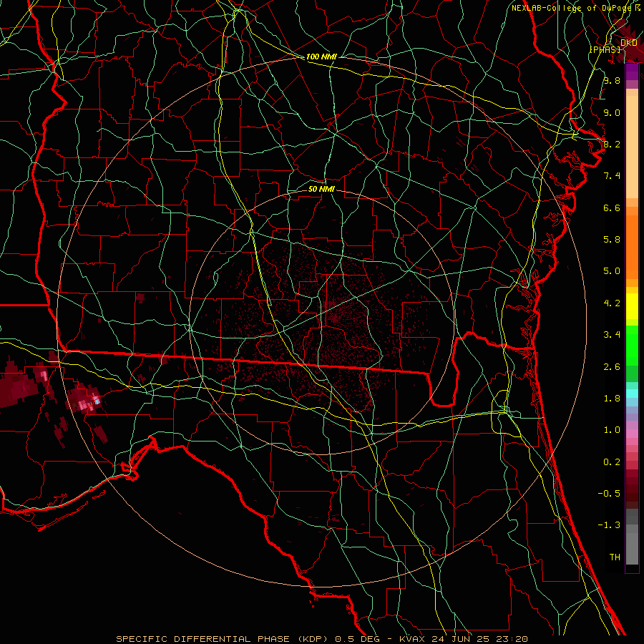The height and width of the screenshot is (644, 644).
Task: Click the pink color scale segment
Action: tap(632, 434)
